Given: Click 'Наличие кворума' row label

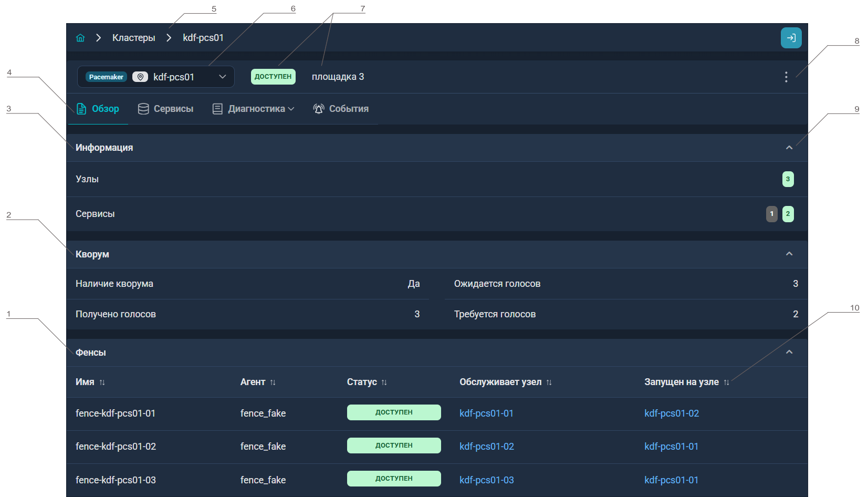Looking at the screenshot, I should point(114,284).
